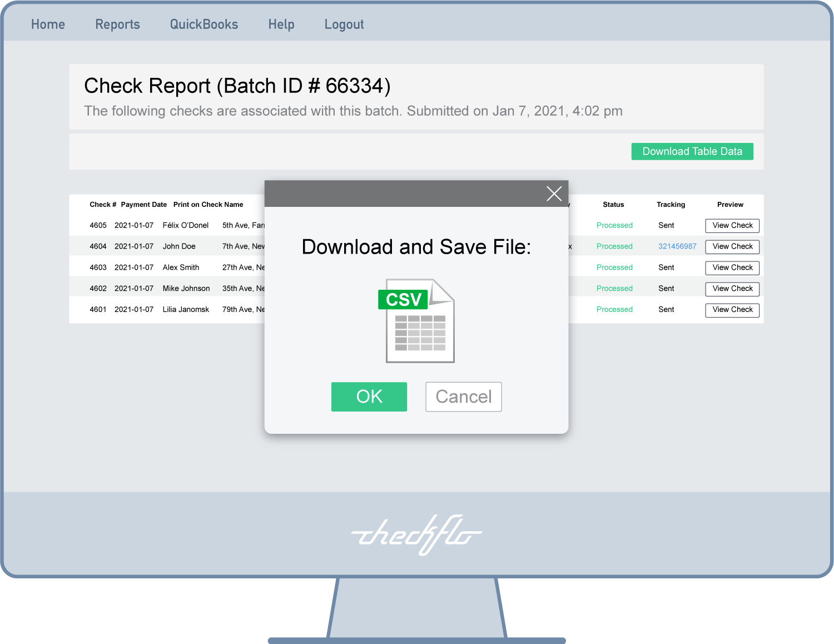Open tracking number 321456987 link
Viewport: 834px width, 644px height.
[677, 246]
